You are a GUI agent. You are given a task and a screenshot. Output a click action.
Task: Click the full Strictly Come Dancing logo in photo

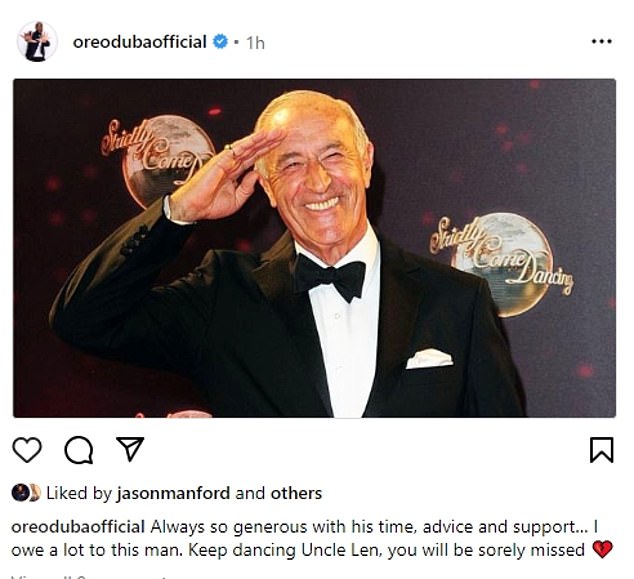pos(501,264)
